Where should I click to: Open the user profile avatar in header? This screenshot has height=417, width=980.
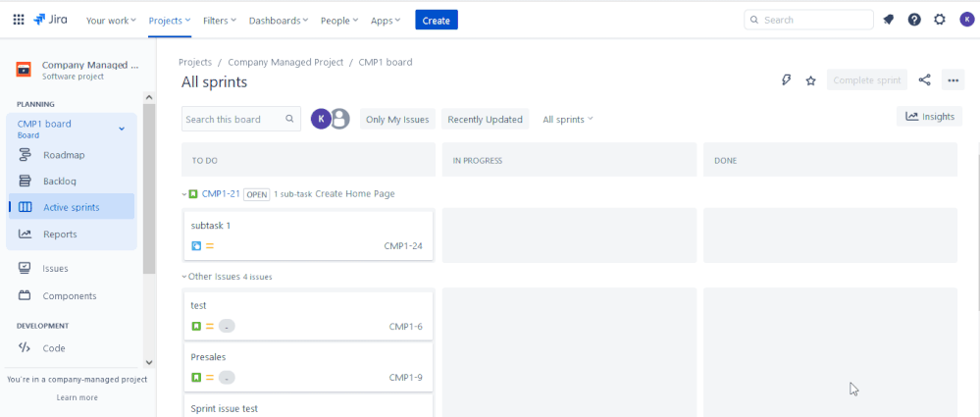pyautogui.click(x=967, y=20)
